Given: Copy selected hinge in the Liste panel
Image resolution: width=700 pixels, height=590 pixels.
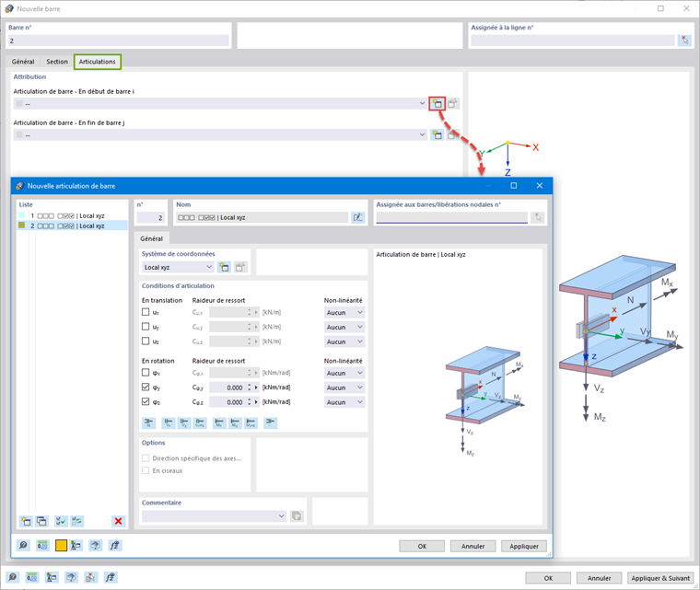Looking at the screenshot, I should (x=41, y=521).
